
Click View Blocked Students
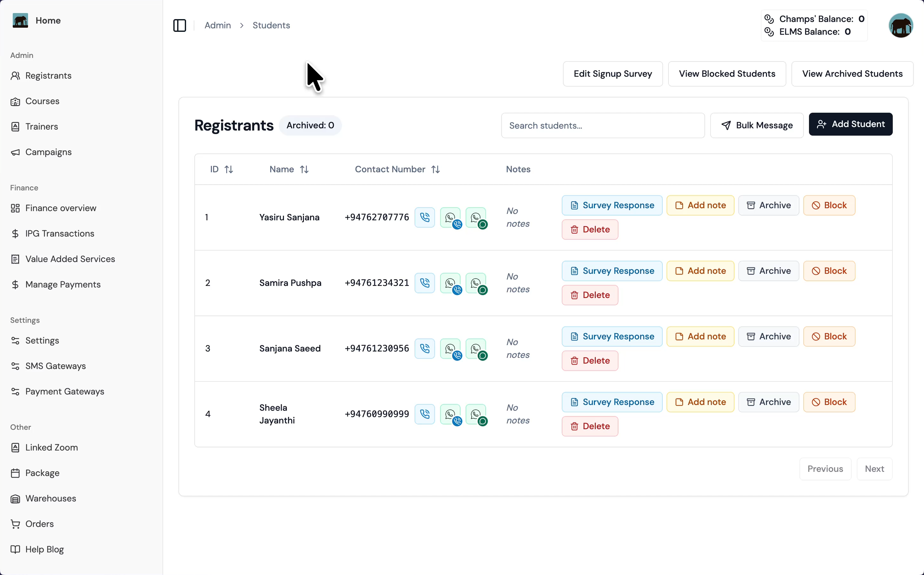[727, 74]
